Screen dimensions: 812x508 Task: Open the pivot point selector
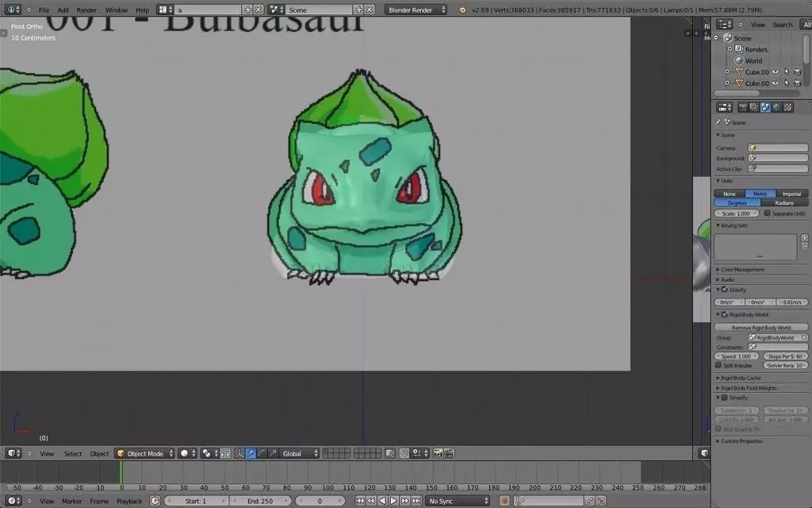[209, 453]
